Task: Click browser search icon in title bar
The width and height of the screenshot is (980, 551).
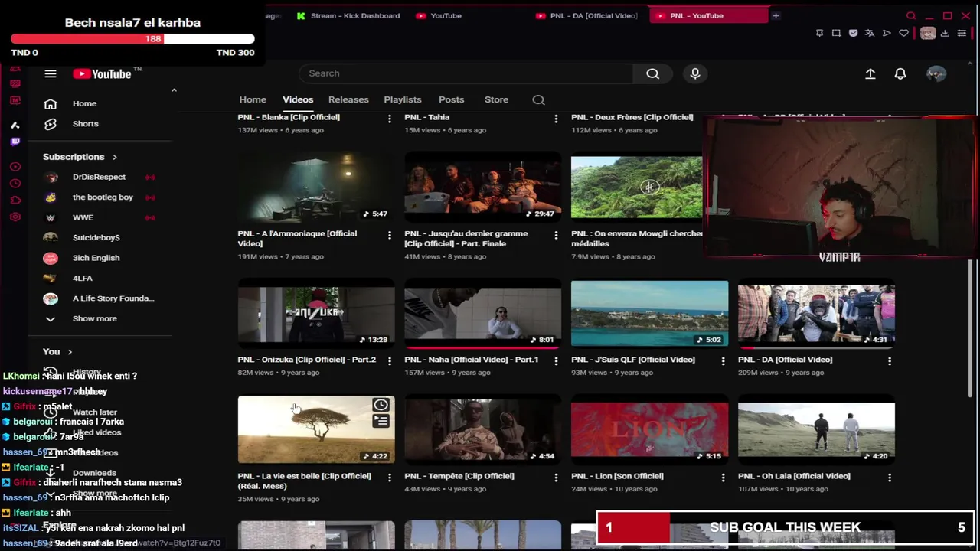Action: 911,15
